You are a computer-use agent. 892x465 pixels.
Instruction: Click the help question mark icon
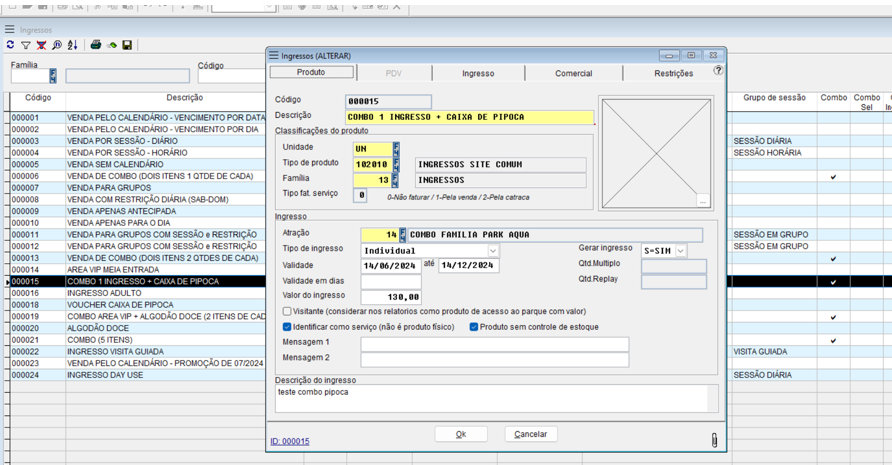(717, 71)
